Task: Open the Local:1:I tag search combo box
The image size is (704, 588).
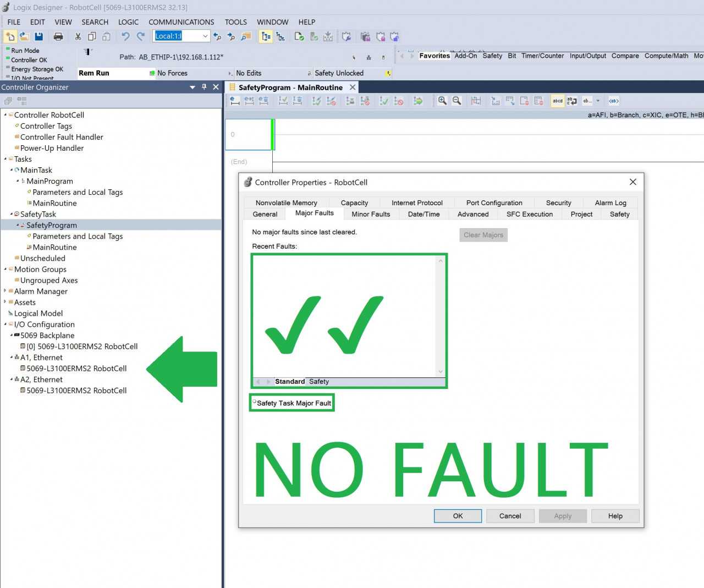Action: [182, 36]
